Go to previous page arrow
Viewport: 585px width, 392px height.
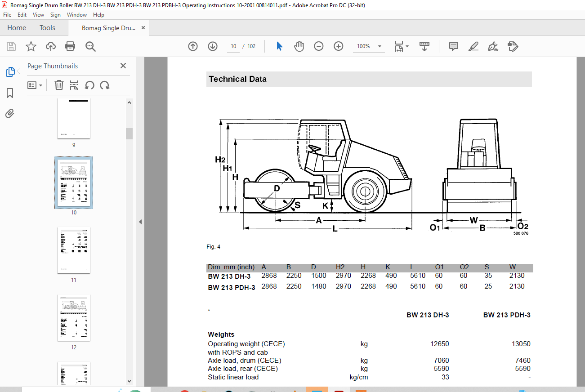coord(193,46)
